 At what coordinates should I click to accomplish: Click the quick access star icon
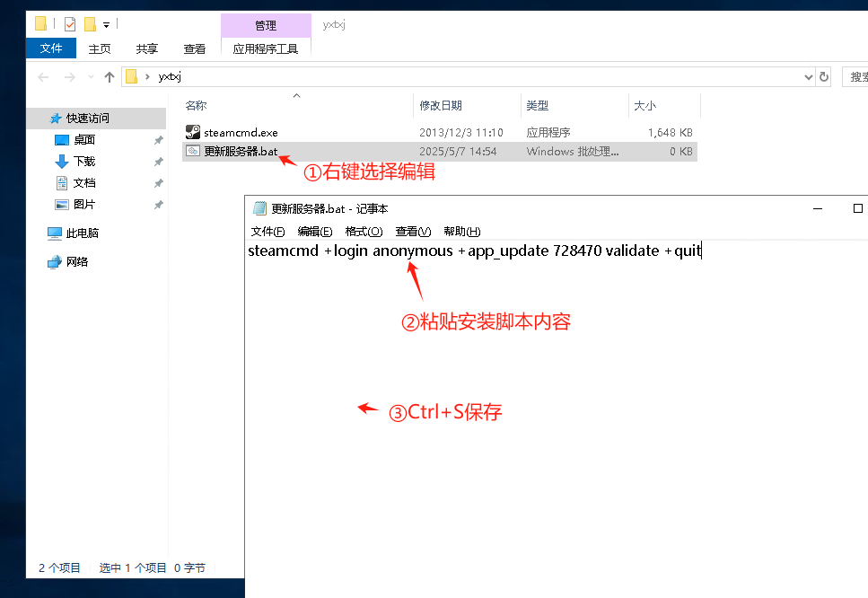point(56,118)
